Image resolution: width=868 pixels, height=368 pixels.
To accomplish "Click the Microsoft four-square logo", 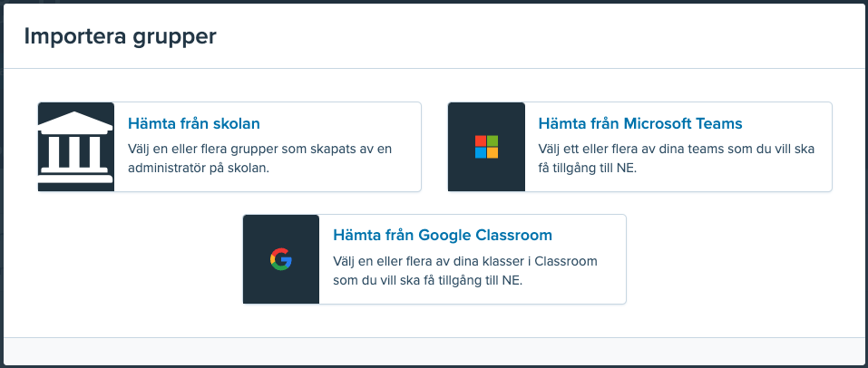I will (486, 147).
